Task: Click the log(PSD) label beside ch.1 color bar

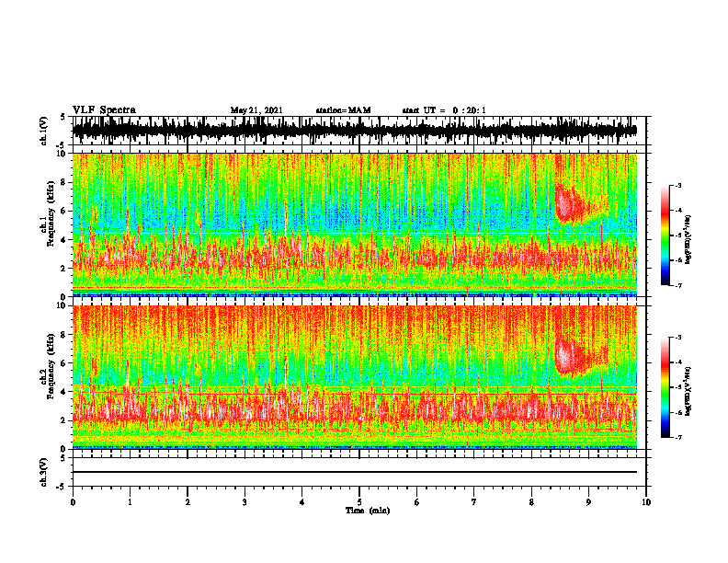Action: coord(688,239)
